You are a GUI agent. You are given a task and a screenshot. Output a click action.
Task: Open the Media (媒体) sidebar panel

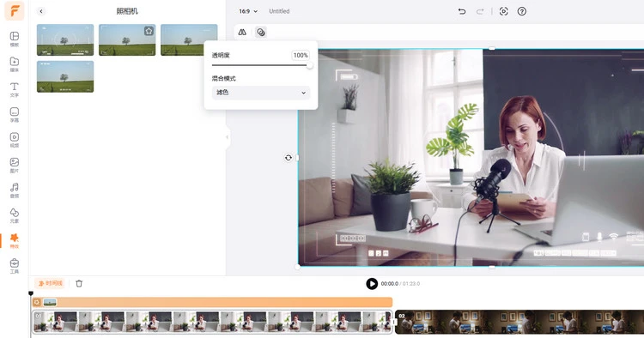point(15,64)
